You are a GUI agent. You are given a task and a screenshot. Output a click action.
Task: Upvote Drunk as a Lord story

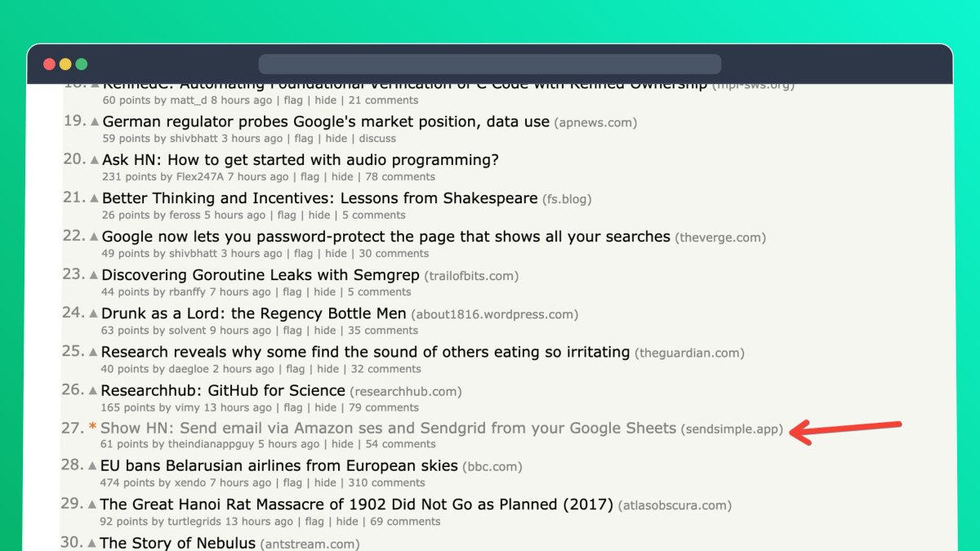coord(94,313)
